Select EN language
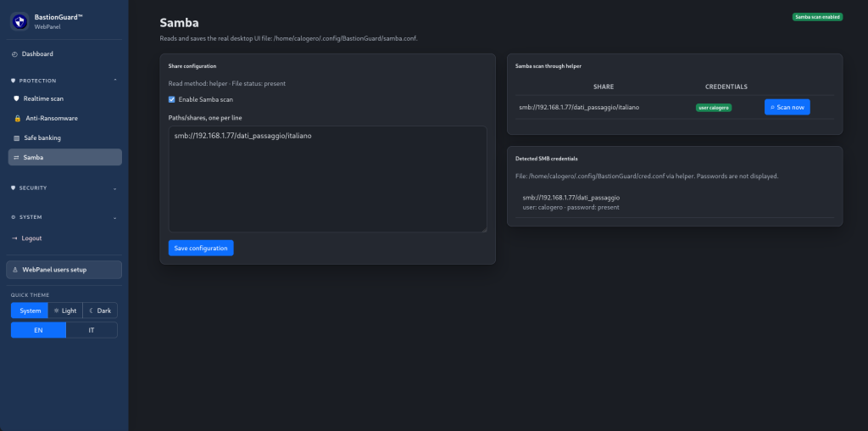The height and width of the screenshot is (431, 868). (x=38, y=330)
